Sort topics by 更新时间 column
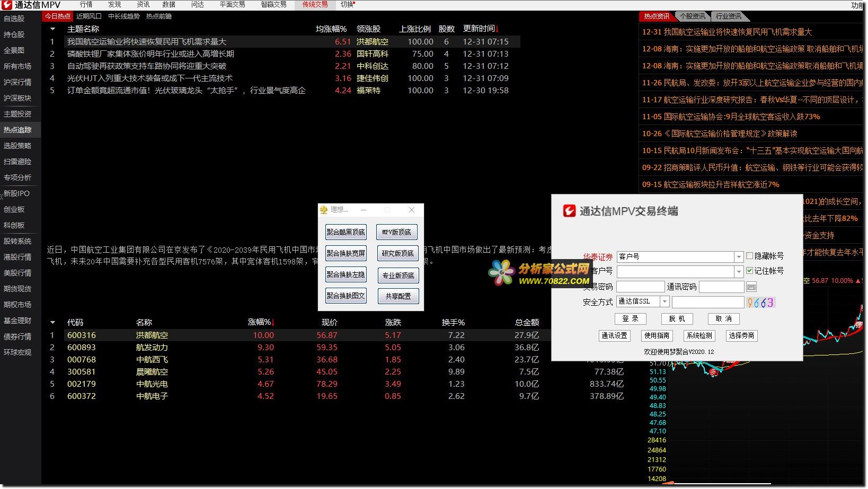 [x=481, y=29]
